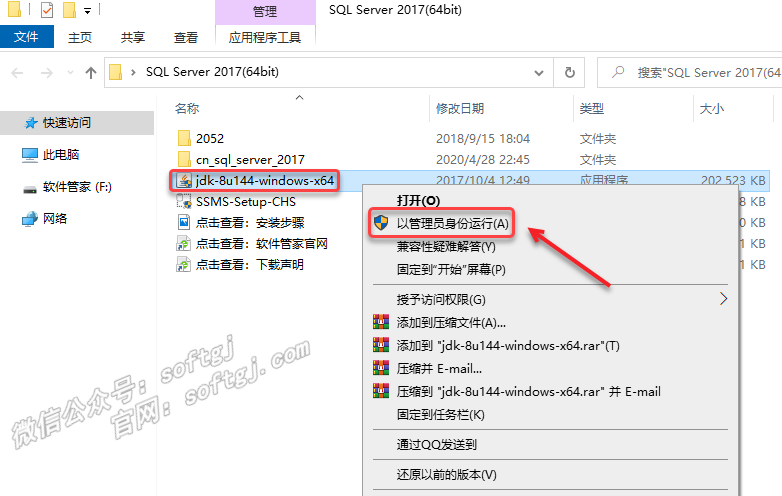Select 固定到任务栏(K) menu entry
Image resolution: width=782 pixels, height=496 pixels.
440,414
